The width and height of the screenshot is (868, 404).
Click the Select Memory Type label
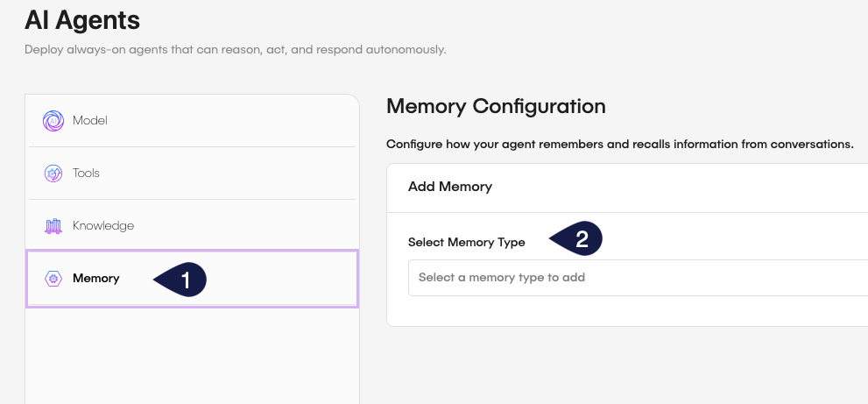(x=467, y=243)
